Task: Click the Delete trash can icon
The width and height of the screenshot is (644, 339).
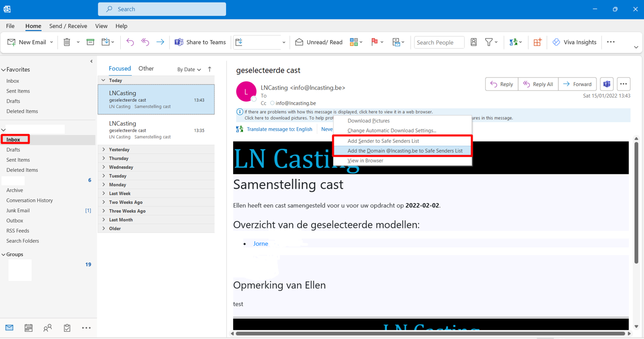Action: [67, 43]
